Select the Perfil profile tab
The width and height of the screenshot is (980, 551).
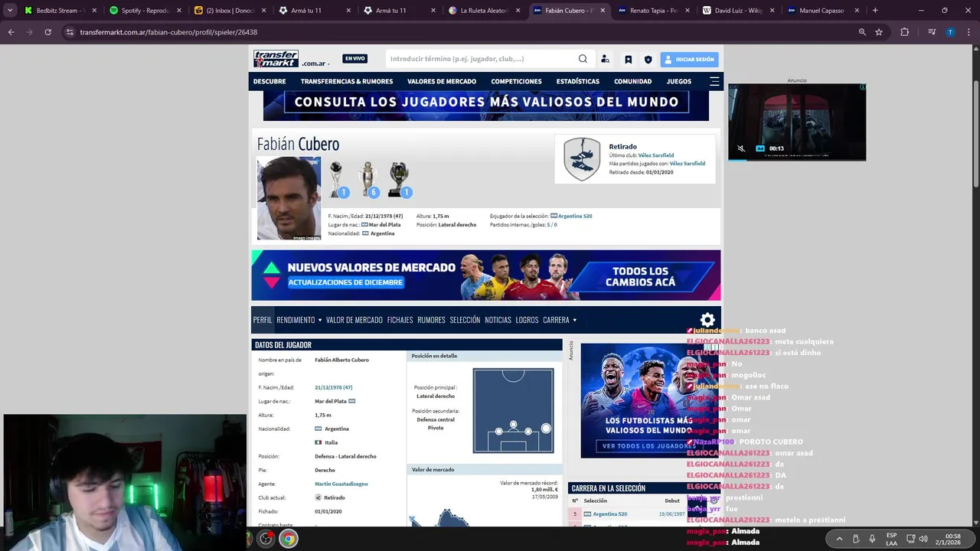(x=263, y=320)
